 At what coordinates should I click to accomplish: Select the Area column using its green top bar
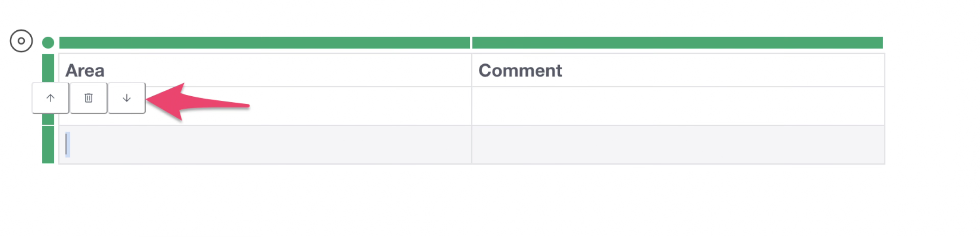click(x=264, y=43)
